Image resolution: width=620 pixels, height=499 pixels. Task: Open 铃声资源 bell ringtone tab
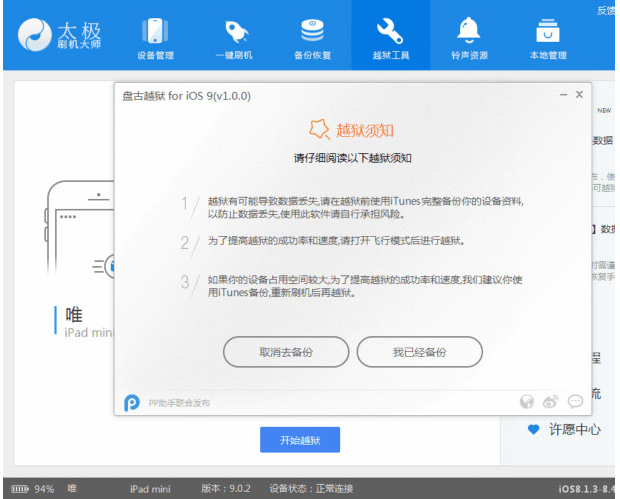(x=469, y=38)
